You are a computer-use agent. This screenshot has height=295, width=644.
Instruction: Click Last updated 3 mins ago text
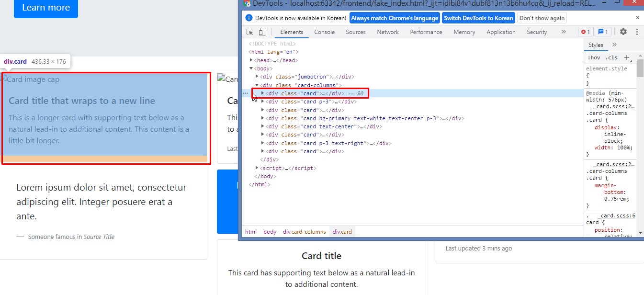[x=479, y=248]
